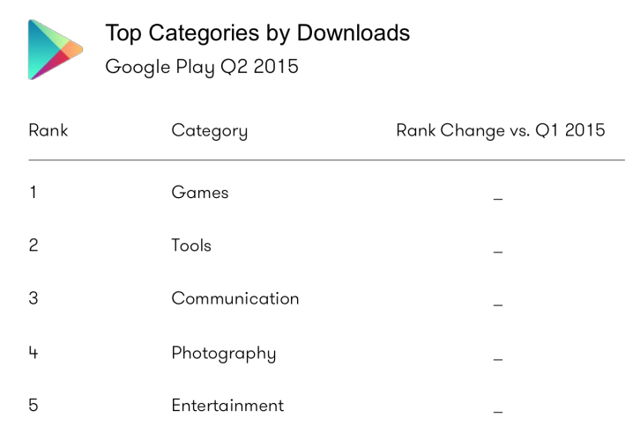Open the Communication category entry
The image size is (640, 447).
pos(235,298)
